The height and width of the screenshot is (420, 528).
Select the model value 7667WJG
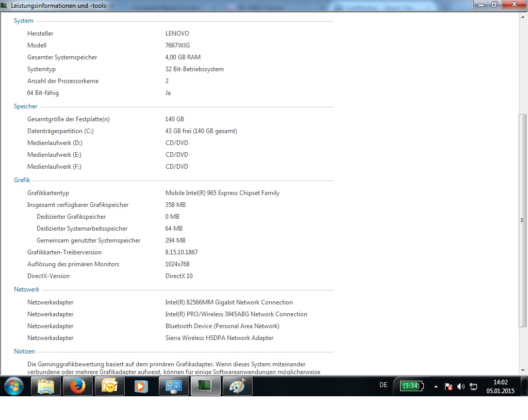[x=177, y=45]
